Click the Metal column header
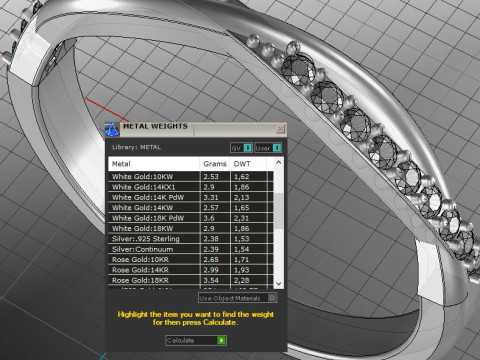The height and width of the screenshot is (360, 480). click(x=154, y=164)
